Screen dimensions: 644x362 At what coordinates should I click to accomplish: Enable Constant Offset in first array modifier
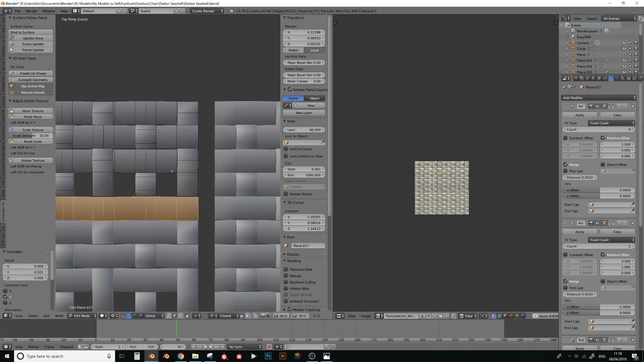pyautogui.click(x=566, y=138)
